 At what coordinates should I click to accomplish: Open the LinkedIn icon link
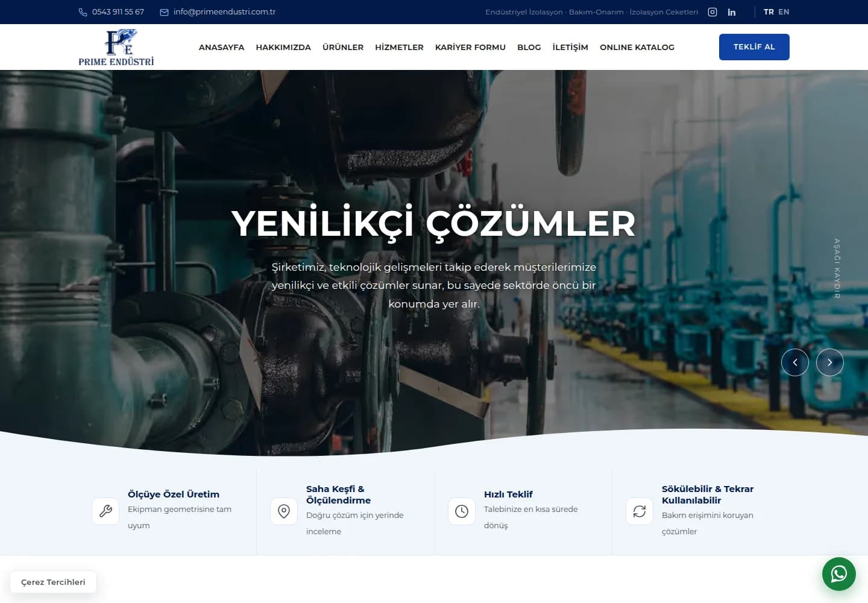pos(732,12)
